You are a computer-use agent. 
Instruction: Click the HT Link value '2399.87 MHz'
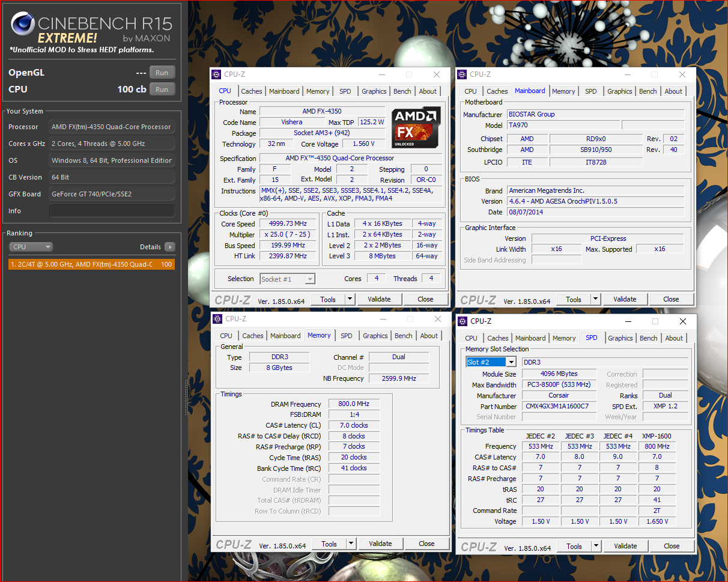click(288, 256)
